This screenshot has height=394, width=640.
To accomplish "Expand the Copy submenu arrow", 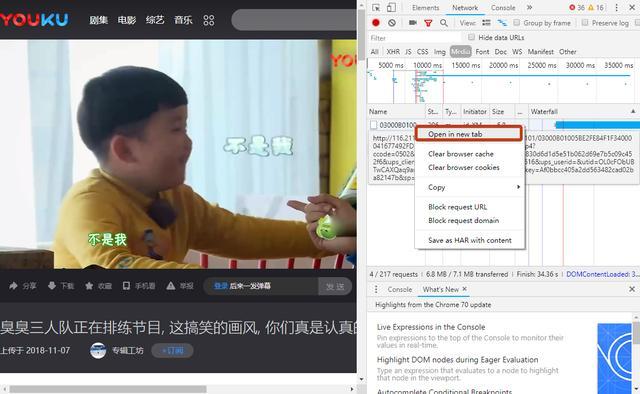I will click(x=518, y=187).
